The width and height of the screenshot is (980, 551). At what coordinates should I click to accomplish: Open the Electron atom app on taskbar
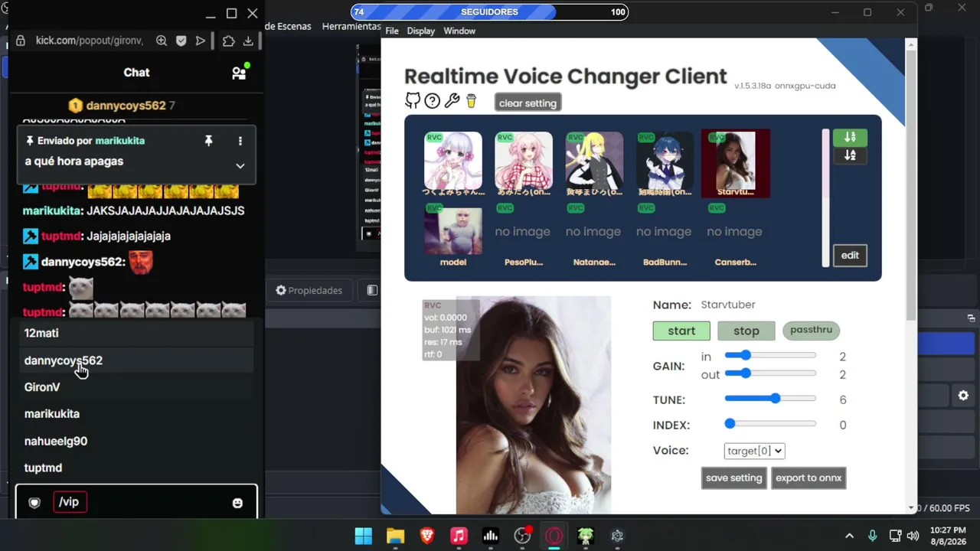[x=617, y=536]
